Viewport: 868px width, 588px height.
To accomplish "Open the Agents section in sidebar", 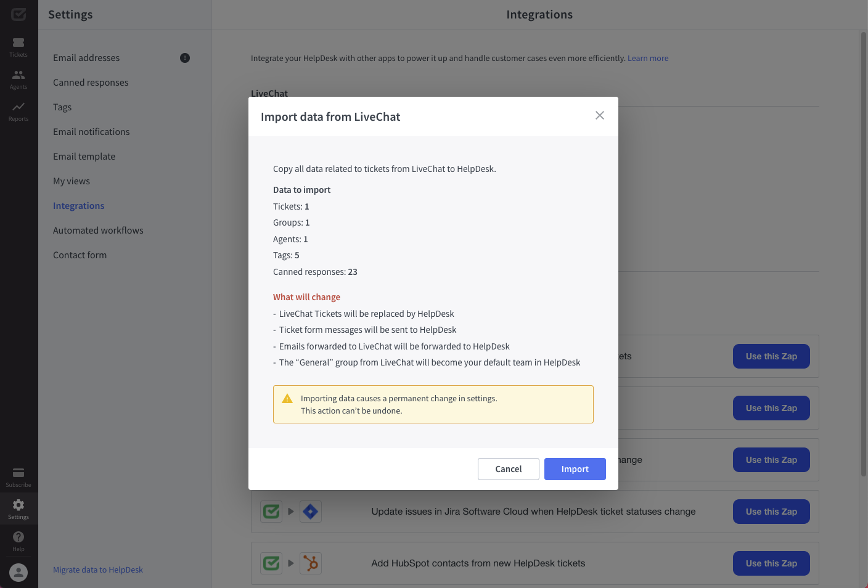I will coord(18,79).
